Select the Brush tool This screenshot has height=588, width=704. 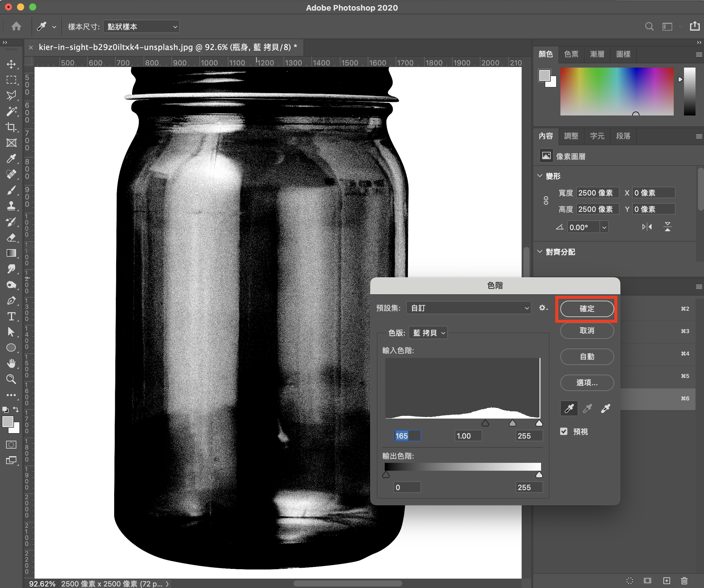pyautogui.click(x=12, y=190)
